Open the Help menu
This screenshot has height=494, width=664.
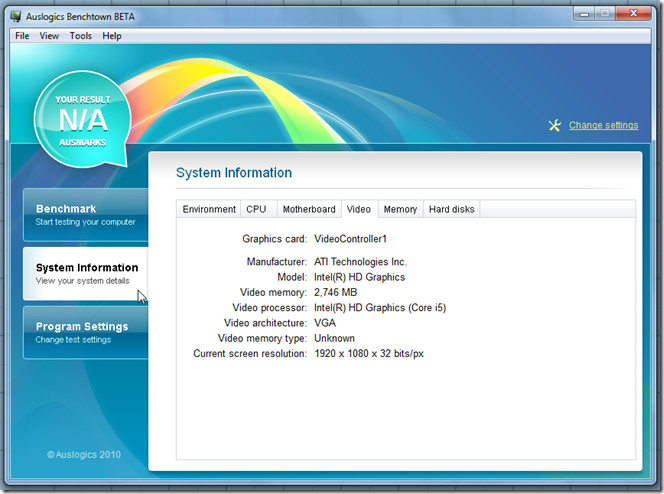pyautogui.click(x=112, y=36)
